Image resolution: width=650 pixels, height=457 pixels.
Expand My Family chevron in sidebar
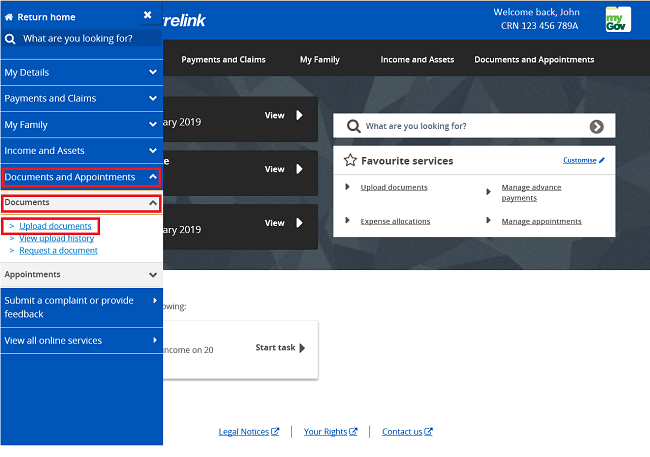point(153,124)
